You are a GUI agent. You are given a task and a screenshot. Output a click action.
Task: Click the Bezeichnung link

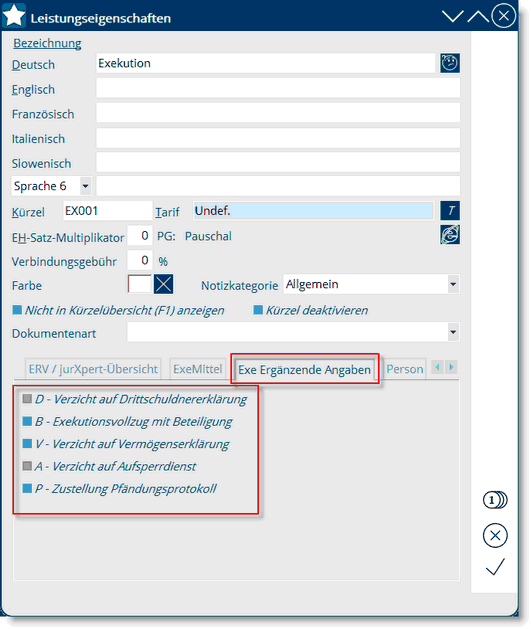point(47,43)
